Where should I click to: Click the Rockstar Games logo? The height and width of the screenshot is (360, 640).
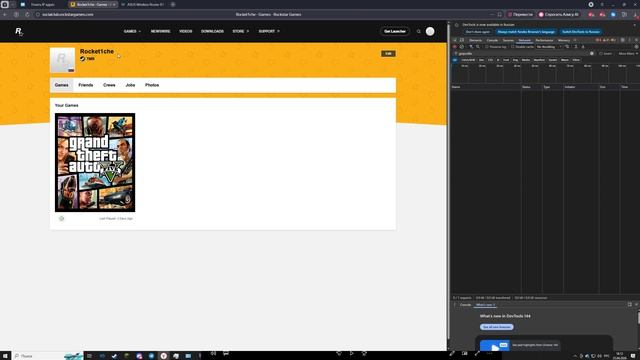19,31
